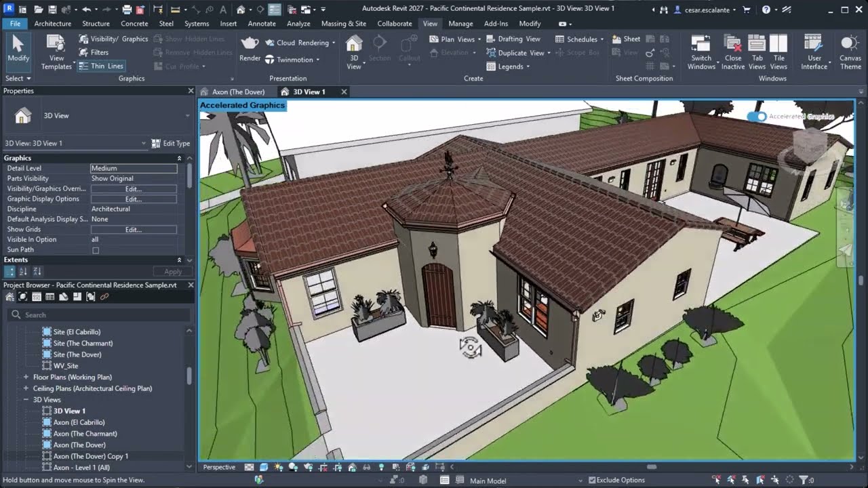The height and width of the screenshot is (488, 868).
Task: Expand Ceiling Plans (Architectural Ceiling Plan) node
Action: [26, 388]
